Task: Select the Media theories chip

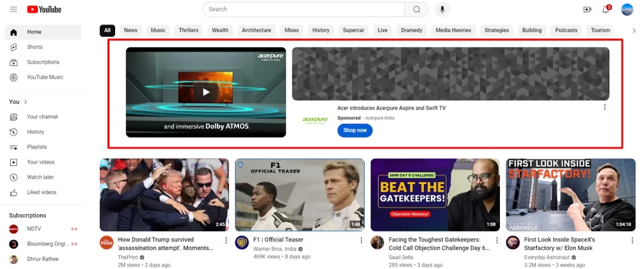Action: (x=453, y=30)
